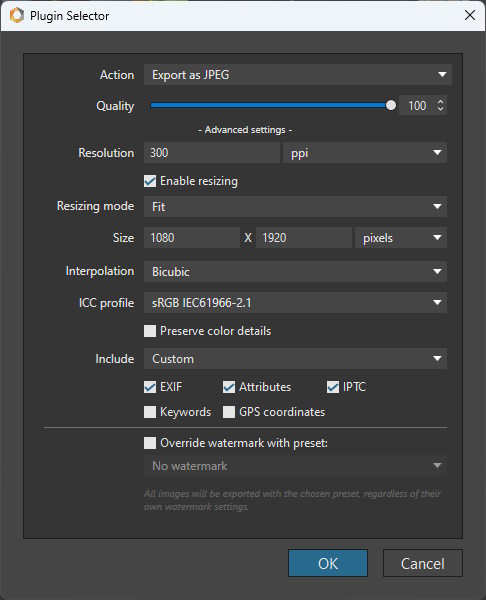Click the OK button

pyautogui.click(x=328, y=563)
